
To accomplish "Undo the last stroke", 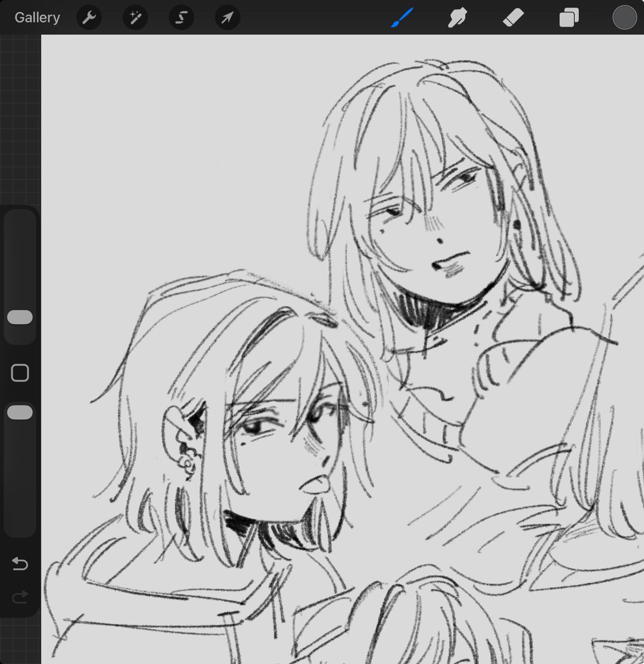I will [x=20, y=564].
